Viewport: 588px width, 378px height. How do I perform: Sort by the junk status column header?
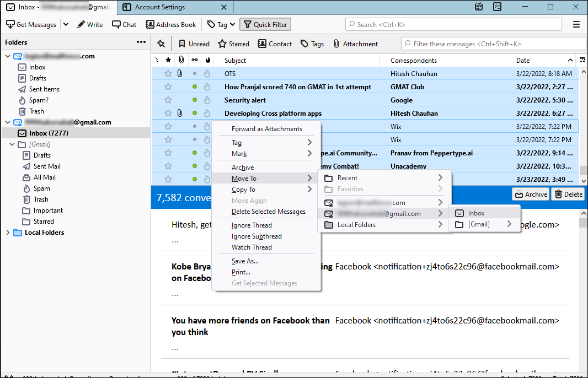pyautogui.click(x=208, y=60)
